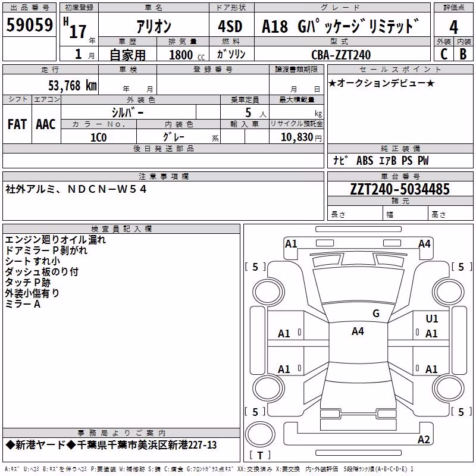Click the rear bumper A2 mark
The height and width of the screenshot is (476, 476).
tap(424, 440)
